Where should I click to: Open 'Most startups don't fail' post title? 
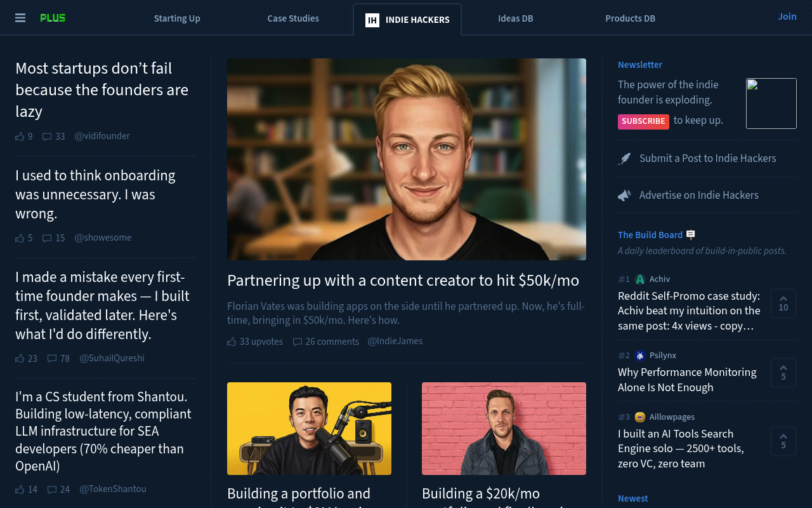pyautogui.click(x=101, y=90)
